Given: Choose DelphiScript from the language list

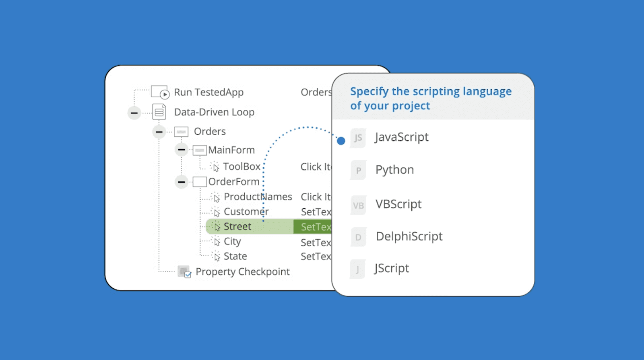Looking at the screenshot, I should [x=409, y=236].
